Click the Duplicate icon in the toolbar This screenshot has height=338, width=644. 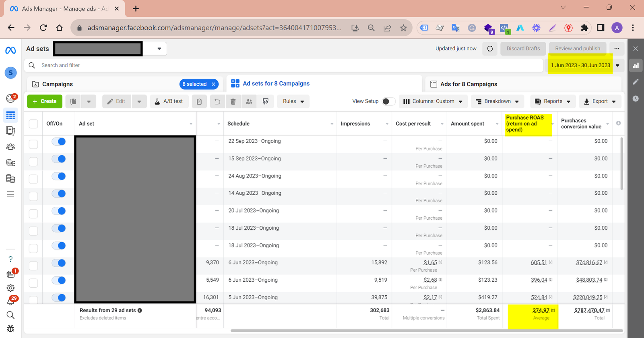click(x=73, y=101)
